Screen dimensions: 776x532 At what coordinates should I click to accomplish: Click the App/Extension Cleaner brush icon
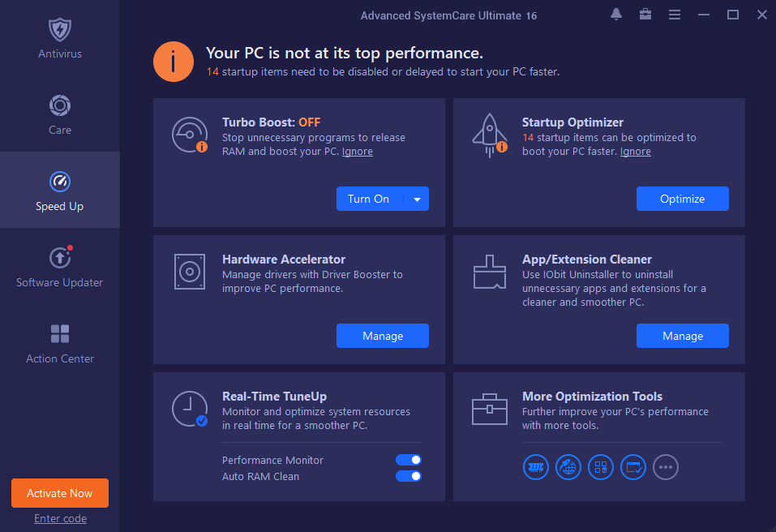(x=490, y=272)
